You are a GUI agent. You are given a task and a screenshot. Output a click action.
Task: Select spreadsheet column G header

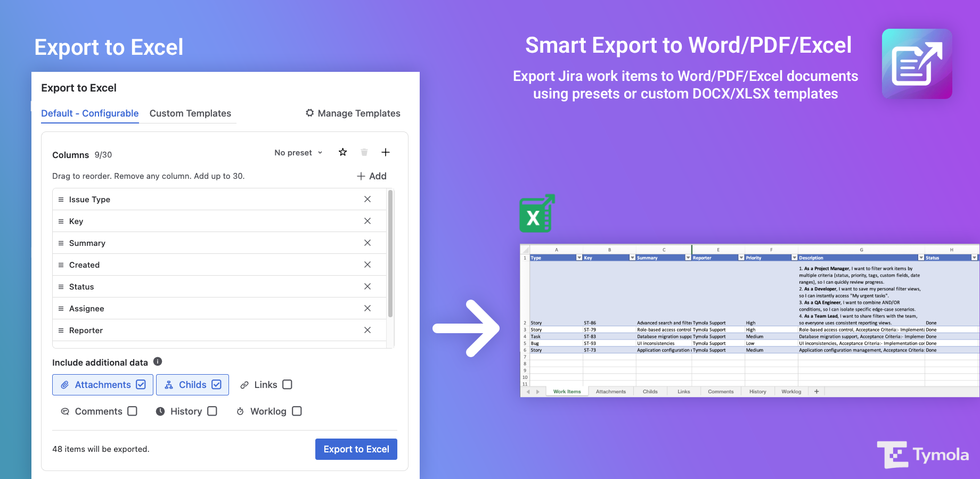click(x=861, y=250)
